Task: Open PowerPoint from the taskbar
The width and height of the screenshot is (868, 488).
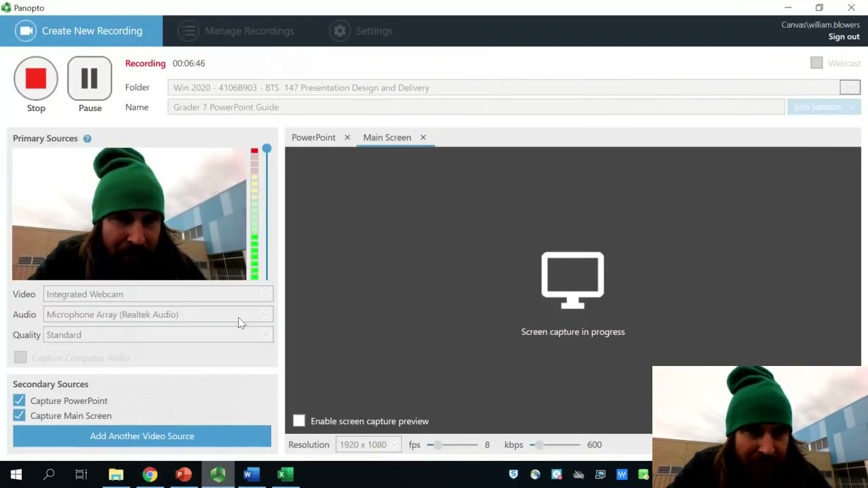Action: tap(184, 474)
